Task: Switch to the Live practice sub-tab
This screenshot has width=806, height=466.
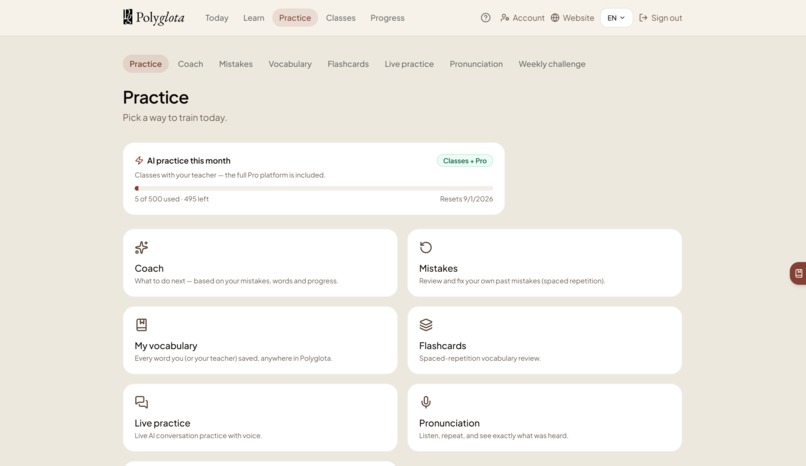Action: [x=409, y=64]
